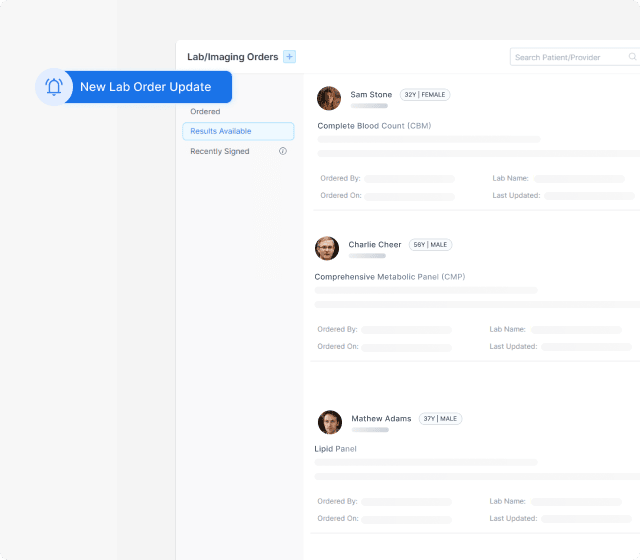Select the Results Available tab

click(x=238, y=131)
